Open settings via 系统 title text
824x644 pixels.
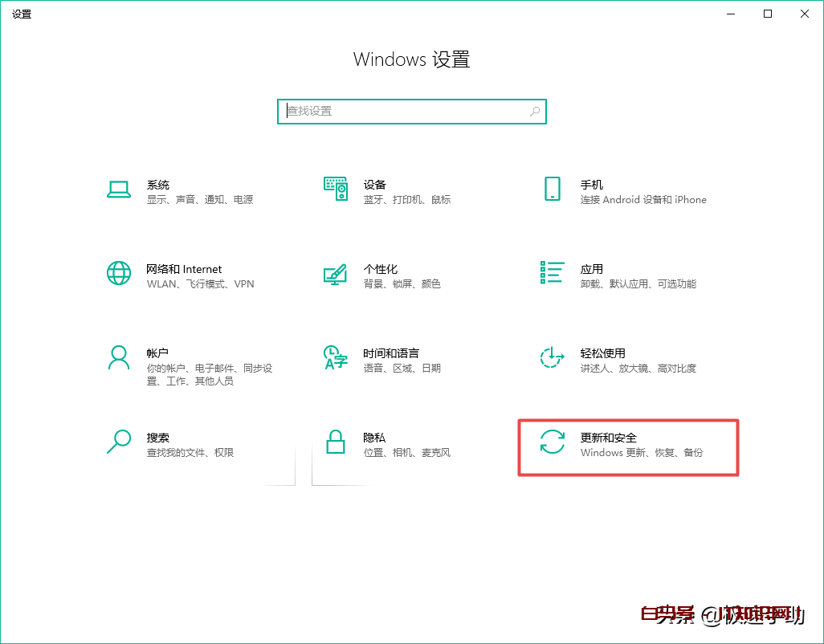158,185
